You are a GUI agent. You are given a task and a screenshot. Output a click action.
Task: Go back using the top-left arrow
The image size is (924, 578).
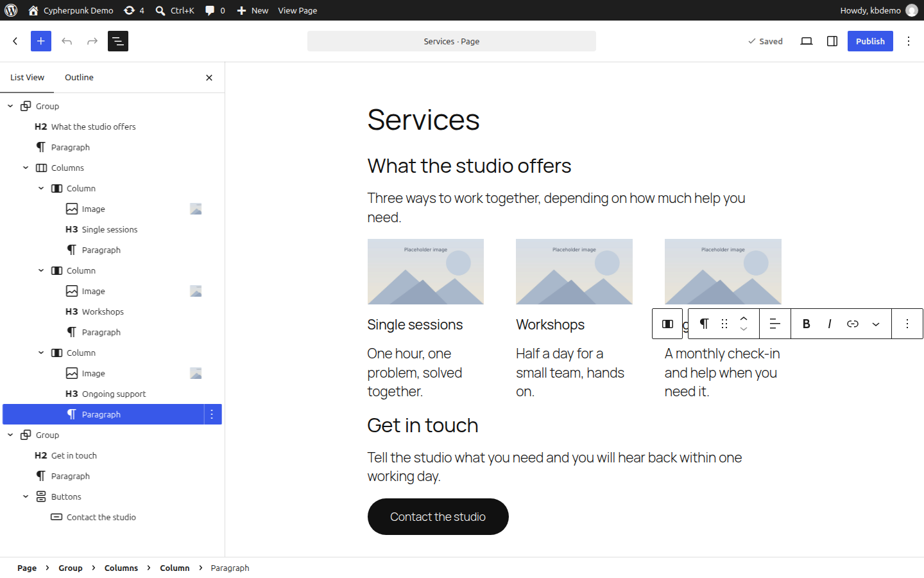point(15,41)
